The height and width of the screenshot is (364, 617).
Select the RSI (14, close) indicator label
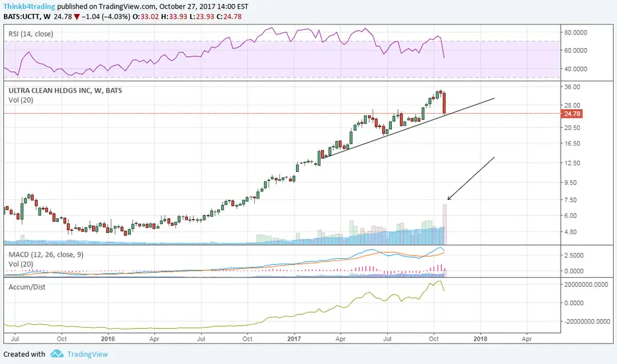click(x=30, y=34)
